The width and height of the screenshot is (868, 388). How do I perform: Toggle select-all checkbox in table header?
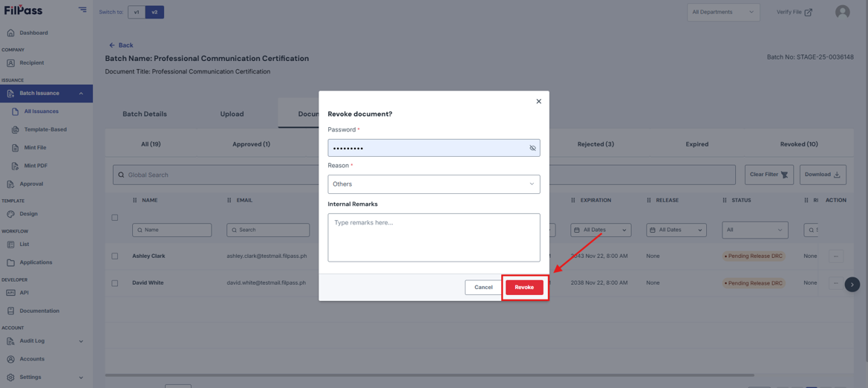coord(115,217)
